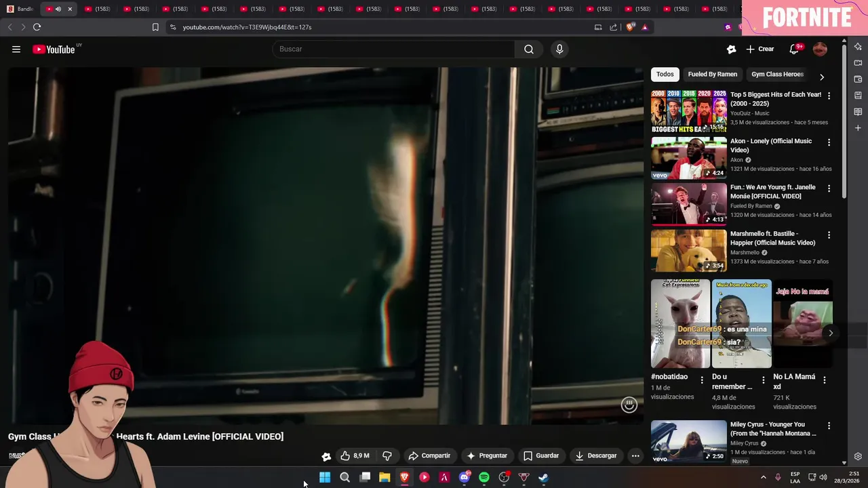
Task: Click the URL address bar
Action: click(380, 27)
